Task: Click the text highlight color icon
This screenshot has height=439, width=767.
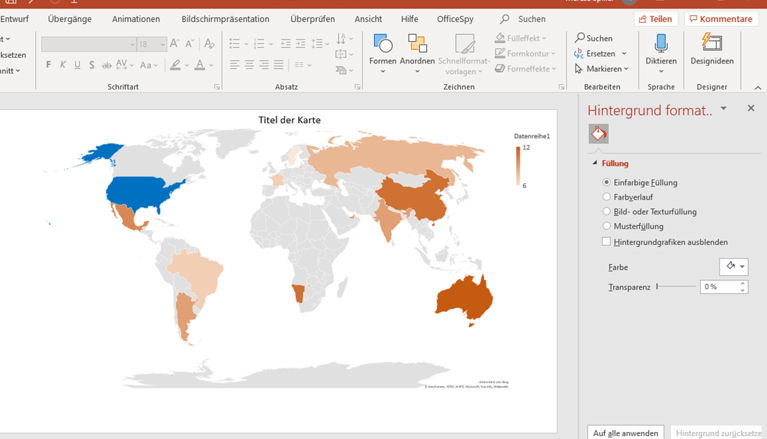Action: [x=175, y=65]
